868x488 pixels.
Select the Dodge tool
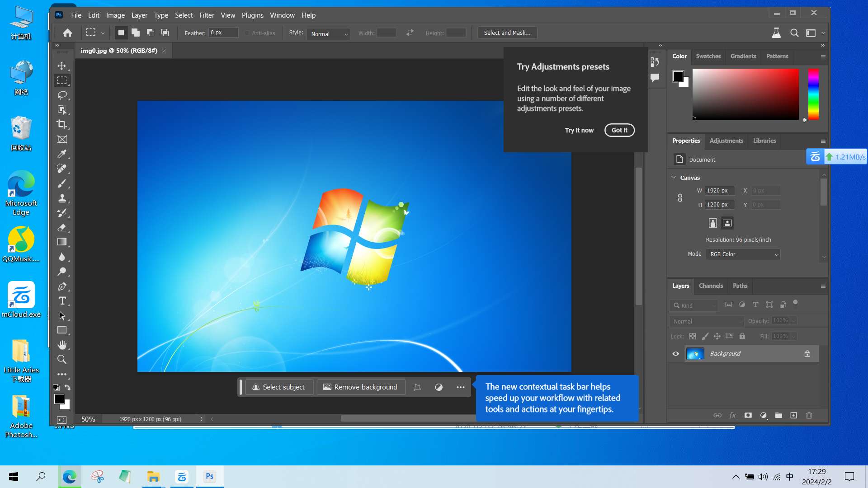point(62,272)
